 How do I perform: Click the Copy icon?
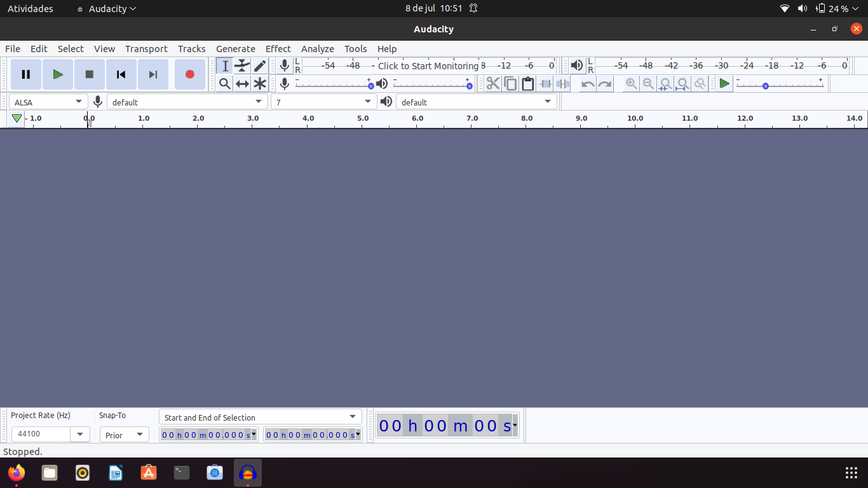coord(510,83)
